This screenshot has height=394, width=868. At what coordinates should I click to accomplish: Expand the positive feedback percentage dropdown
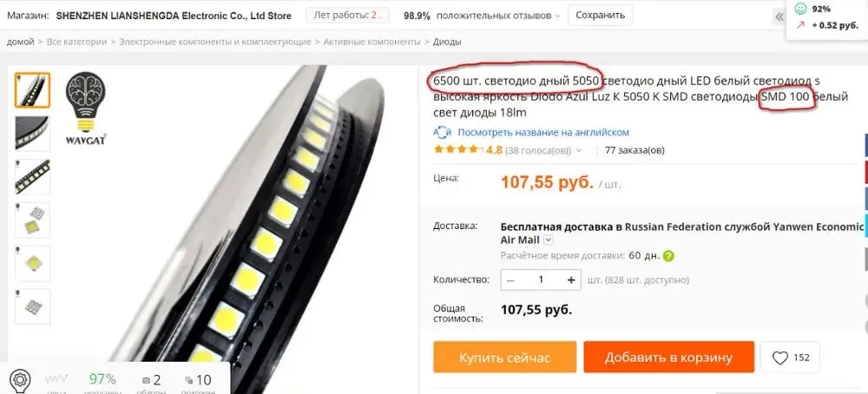557,16
